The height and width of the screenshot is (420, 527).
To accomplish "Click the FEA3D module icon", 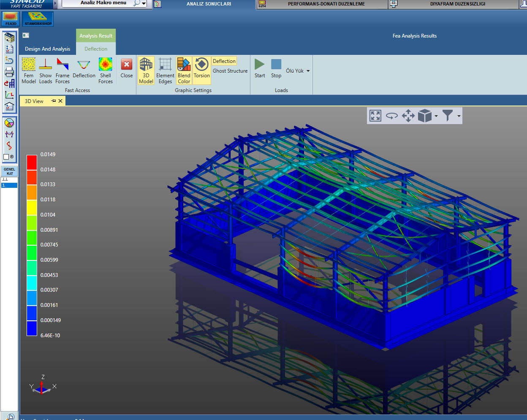I will [x=11, y=19].
